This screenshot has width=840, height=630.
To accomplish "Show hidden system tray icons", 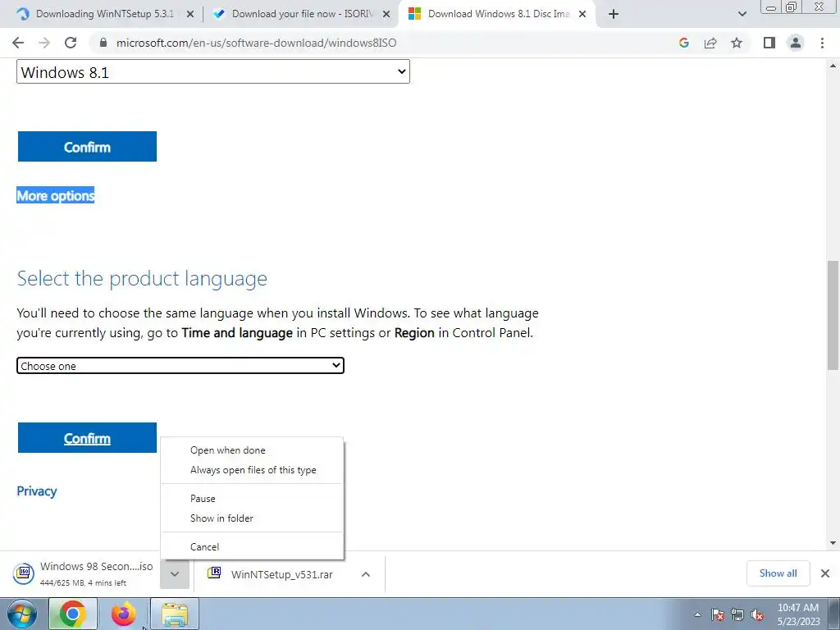I will tap(697, 614).
